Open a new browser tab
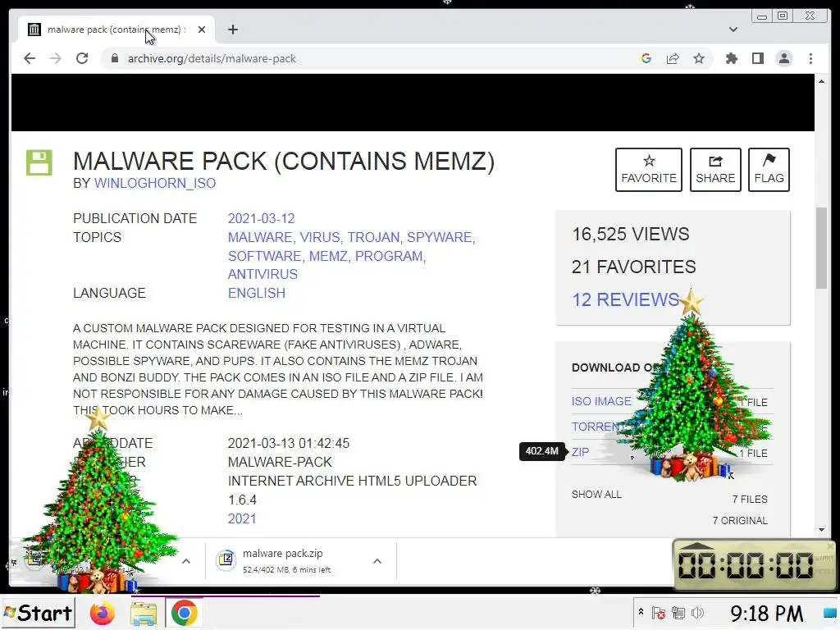The image size is (840, 630). [232, 30]
